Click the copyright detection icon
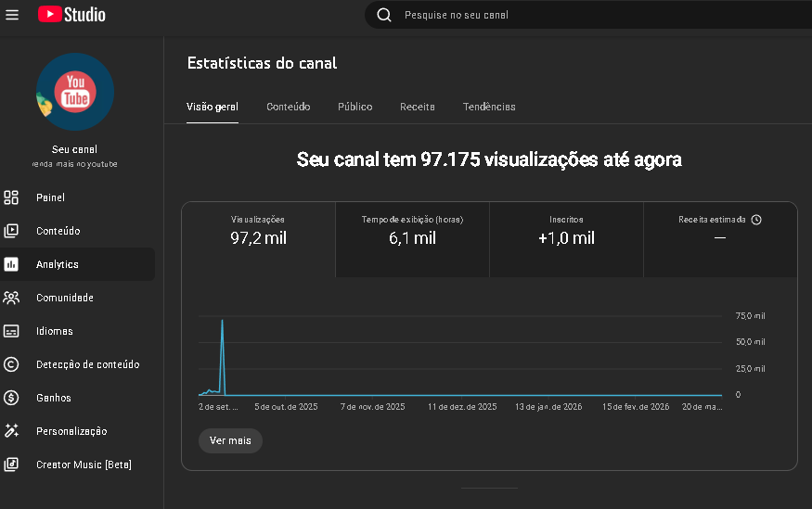The image size is (812, 509). click(11, 364)
